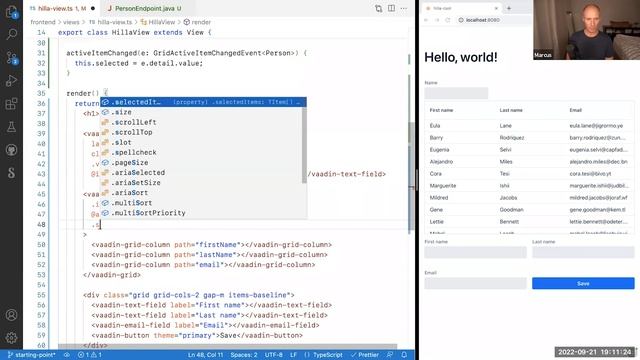Select .scrollLeft autocomplete suggestion
Viewport: 640px width, 360px height.
[201, 122]
